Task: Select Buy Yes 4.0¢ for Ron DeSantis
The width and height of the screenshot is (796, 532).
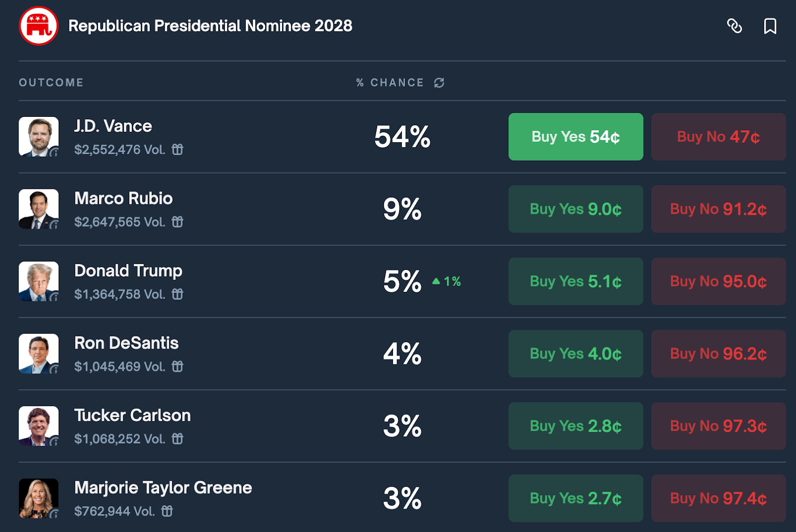Action: pyautogui.click(x=576, y=354)
